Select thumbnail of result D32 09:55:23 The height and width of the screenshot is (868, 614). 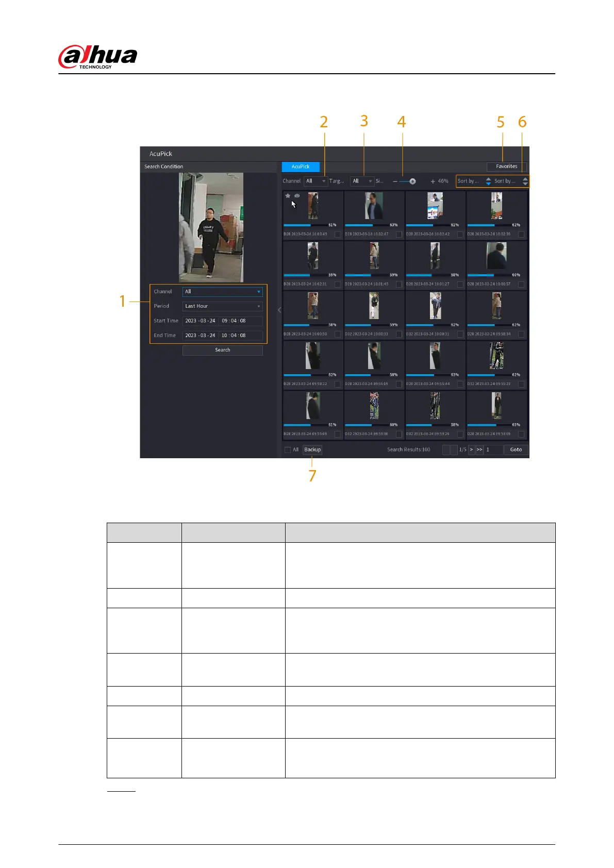(496, 356)
